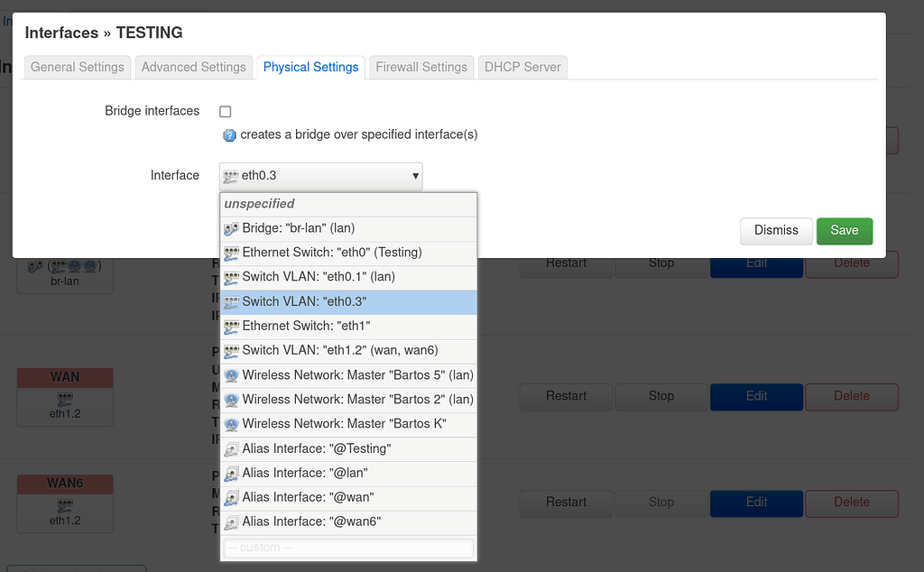Screen dimensions: 924x572
Task: Click the wireless icon for Master "Bartos K"
Action: point(230,424)
